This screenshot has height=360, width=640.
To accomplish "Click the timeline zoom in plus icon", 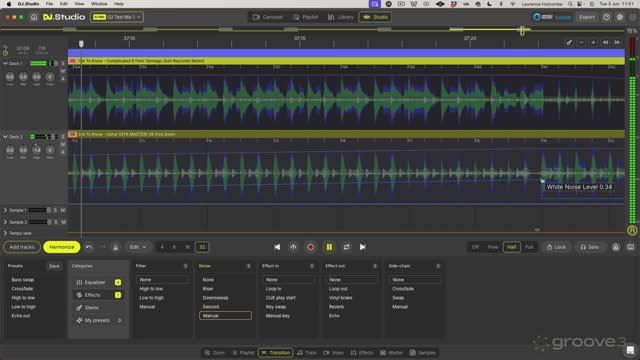I will tap(593, 42).
